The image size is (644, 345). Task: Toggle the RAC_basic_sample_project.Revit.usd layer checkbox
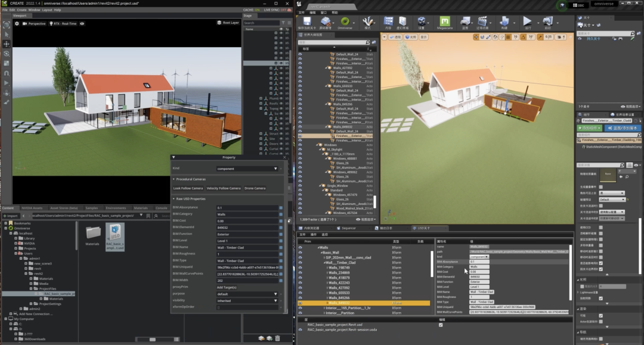[441, 325]
